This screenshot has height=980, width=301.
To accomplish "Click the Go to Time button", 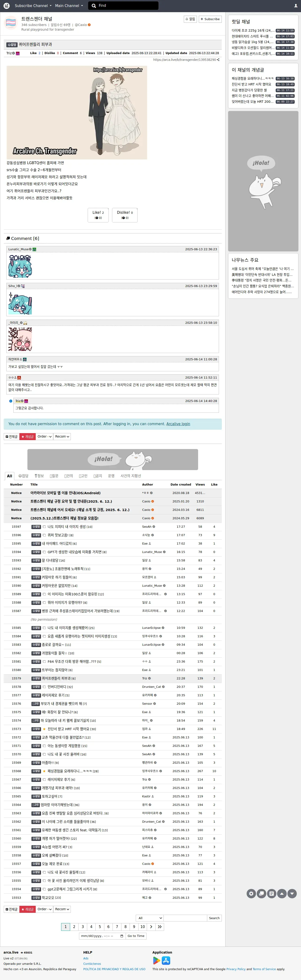I will pyautogui.click(x=136, y=936).
